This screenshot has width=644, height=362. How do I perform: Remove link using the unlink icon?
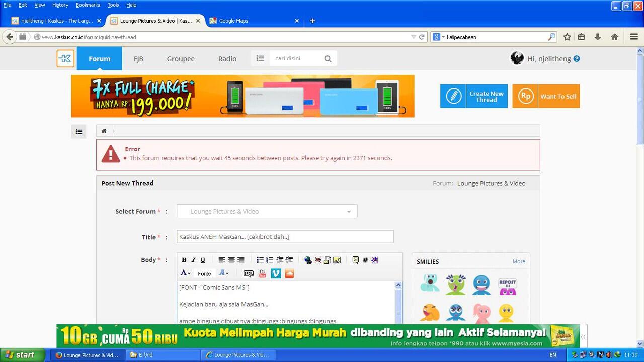coord(318,260)
